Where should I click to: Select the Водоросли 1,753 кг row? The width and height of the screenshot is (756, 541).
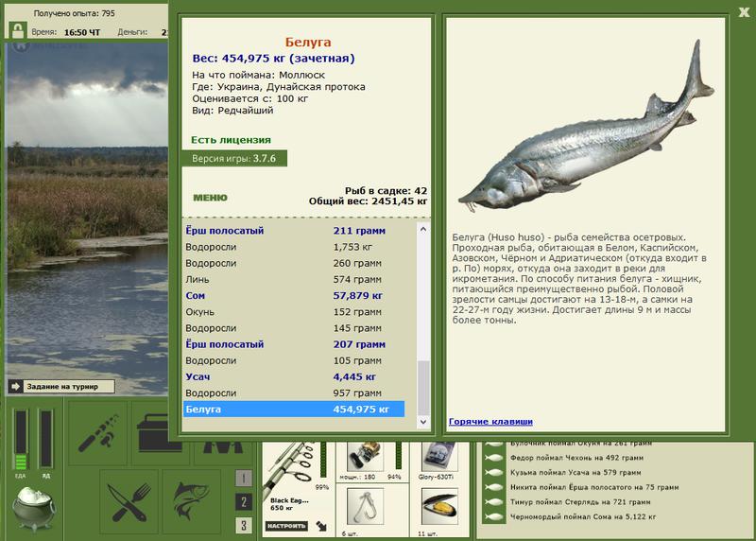click(294, 247)
